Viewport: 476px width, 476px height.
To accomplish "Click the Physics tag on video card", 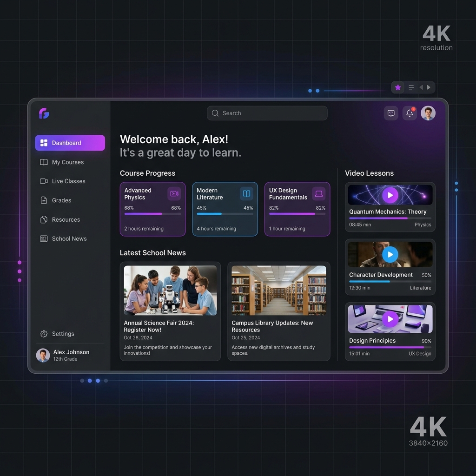I will (x=423, y=225).
